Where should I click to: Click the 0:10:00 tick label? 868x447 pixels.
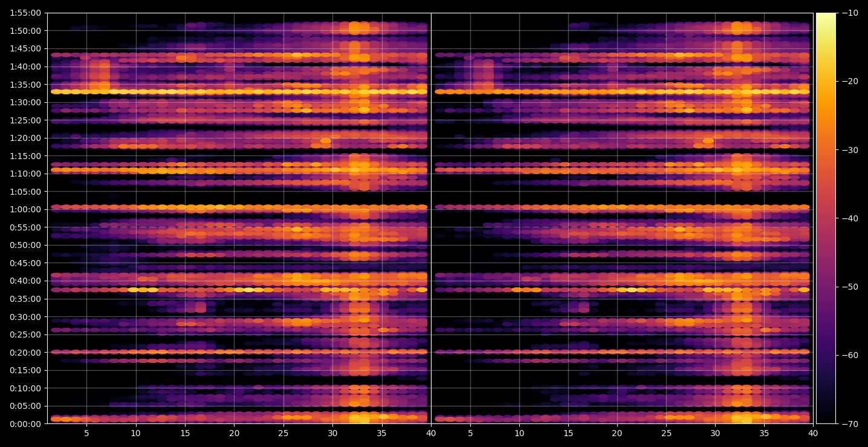coord(25,388)
